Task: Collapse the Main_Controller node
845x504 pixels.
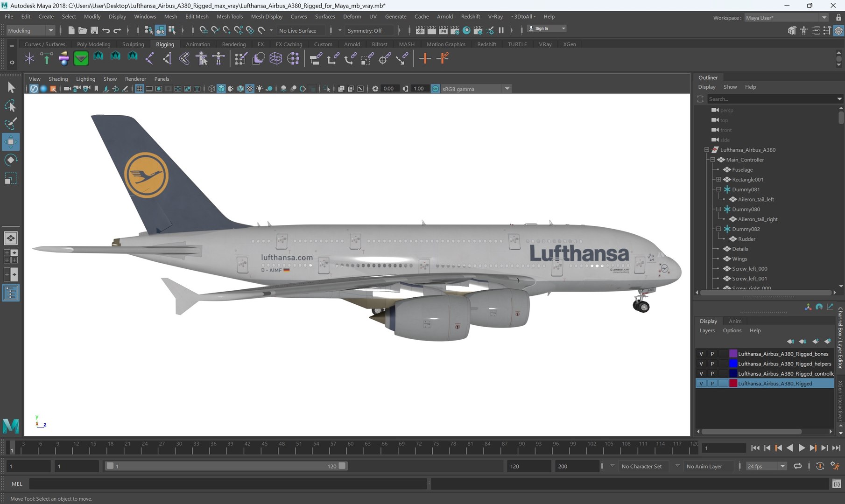Action: pyautogui.click(x=712, y=160)
